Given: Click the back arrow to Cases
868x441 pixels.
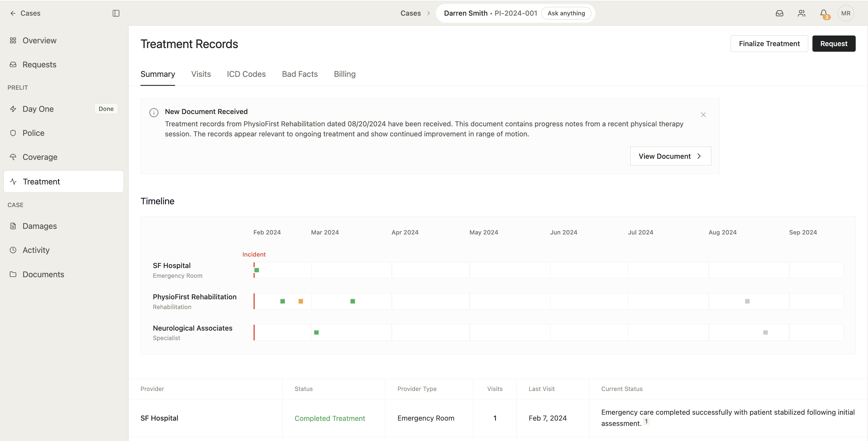Looking at the screenshot, I should tap(13, 13).
